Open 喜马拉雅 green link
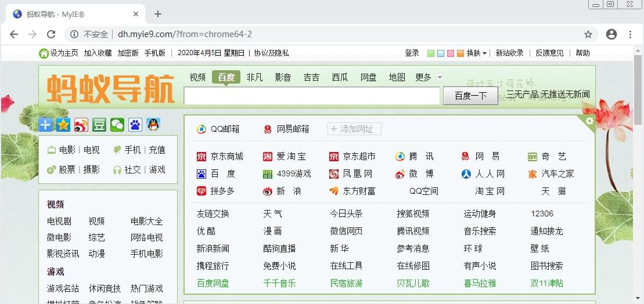644x304 pixels. pos(480,284)
